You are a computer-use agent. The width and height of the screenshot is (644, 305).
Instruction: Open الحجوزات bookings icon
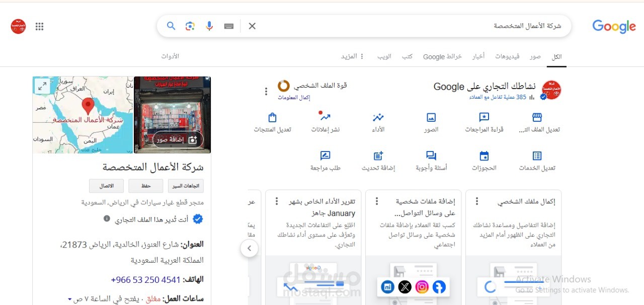tap(484, 156)
